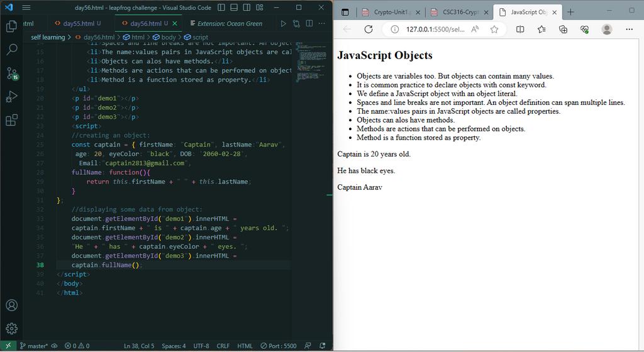The height and width of the screenshot is (352, 644).
Task: Switch to CSC316-Crypt browser tab
Action: pos(460,13)
